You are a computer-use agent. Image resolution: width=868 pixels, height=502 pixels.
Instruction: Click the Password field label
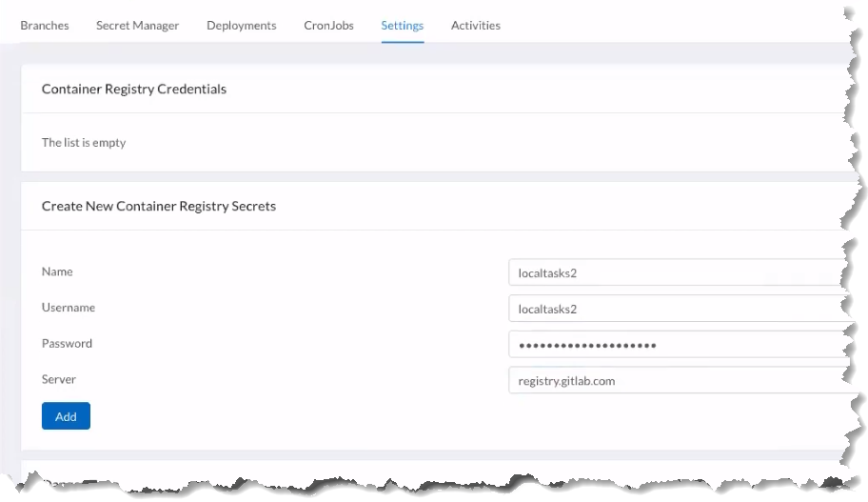click(67, 344)
